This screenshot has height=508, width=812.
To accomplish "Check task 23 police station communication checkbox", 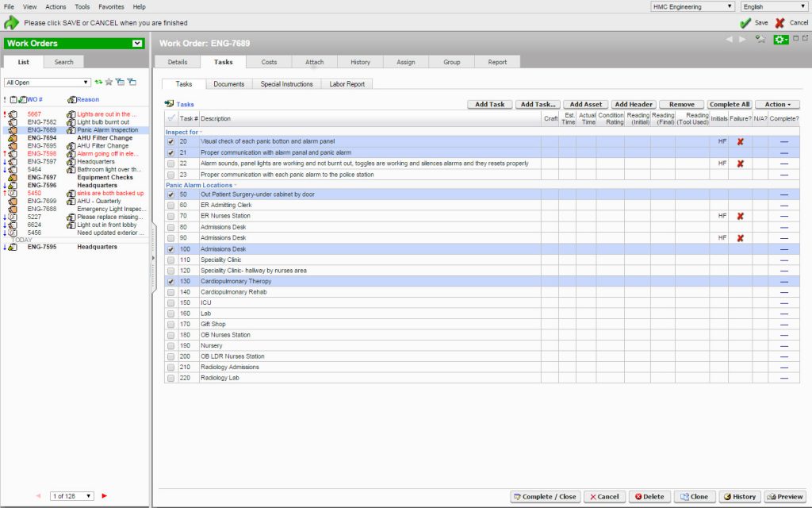I will point(171,175).
